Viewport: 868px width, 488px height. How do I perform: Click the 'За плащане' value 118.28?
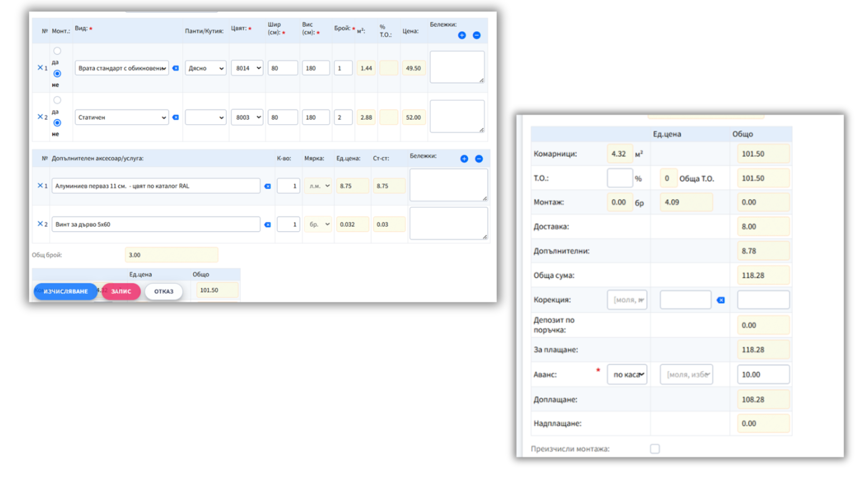[x=763, y=350]
